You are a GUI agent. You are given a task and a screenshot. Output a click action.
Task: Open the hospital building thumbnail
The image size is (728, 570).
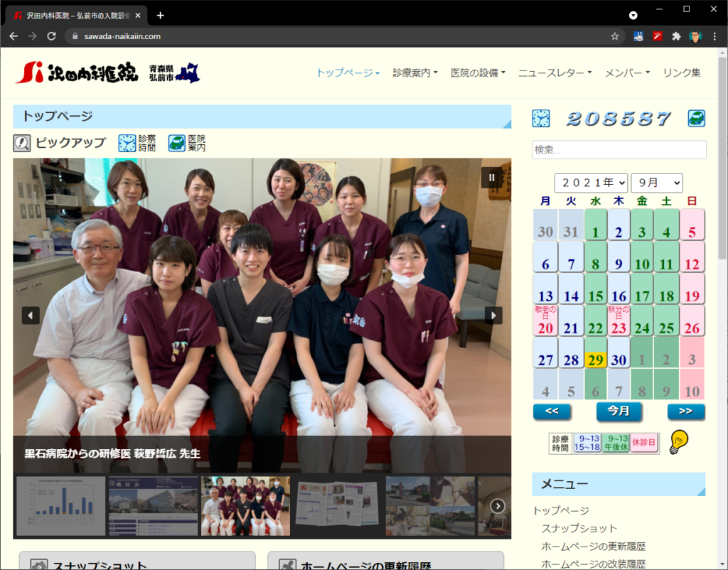(x=154, y=506)
